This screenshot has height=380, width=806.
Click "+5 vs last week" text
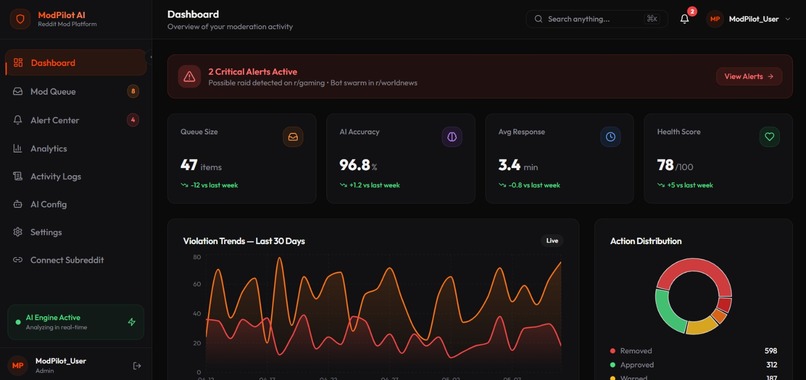coord(690,185)
